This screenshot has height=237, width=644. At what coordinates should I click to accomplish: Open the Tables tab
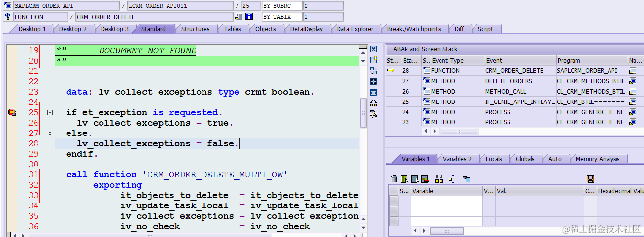click(x=233, y=29)
